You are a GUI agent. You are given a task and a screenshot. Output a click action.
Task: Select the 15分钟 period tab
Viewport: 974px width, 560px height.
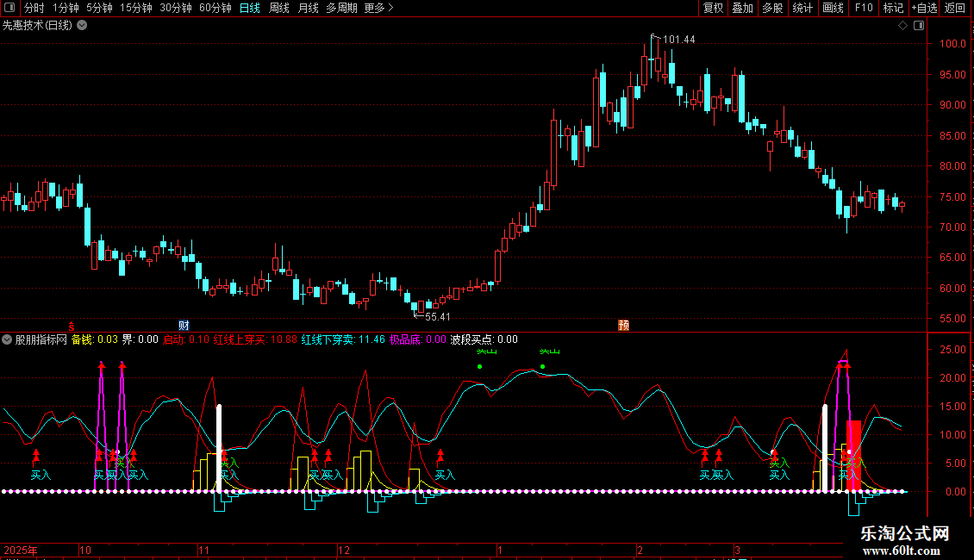coord(135,8)
